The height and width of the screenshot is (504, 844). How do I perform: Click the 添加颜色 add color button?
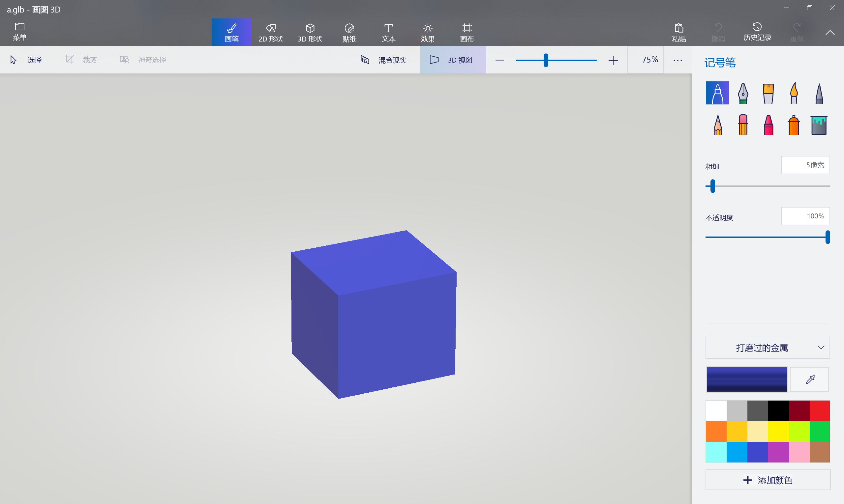pos(768,480)
